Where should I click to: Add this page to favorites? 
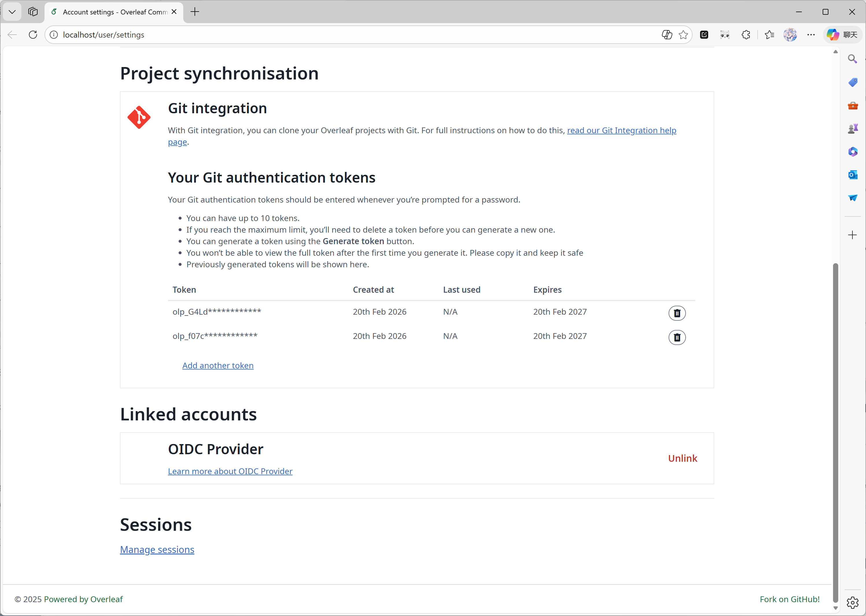[683, 34]
